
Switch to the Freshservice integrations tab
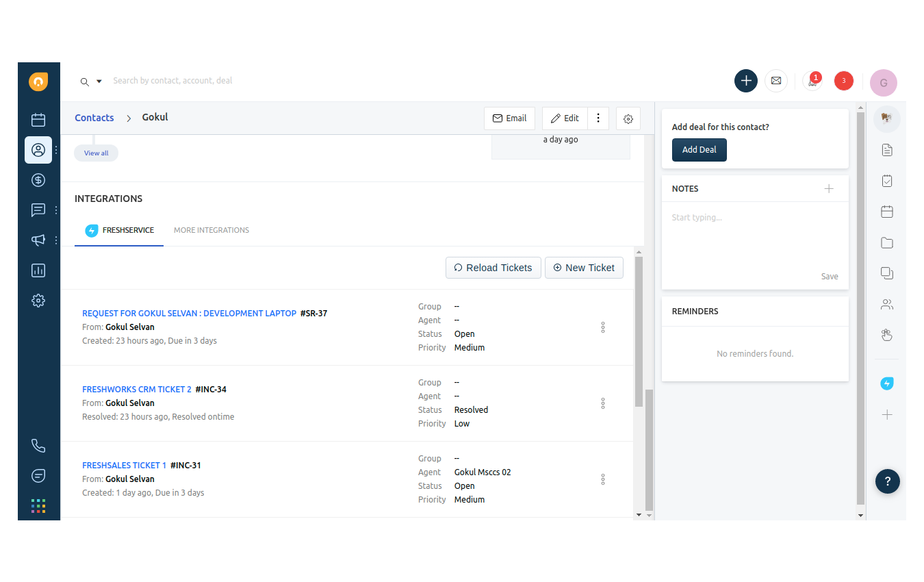pos(119,231)
